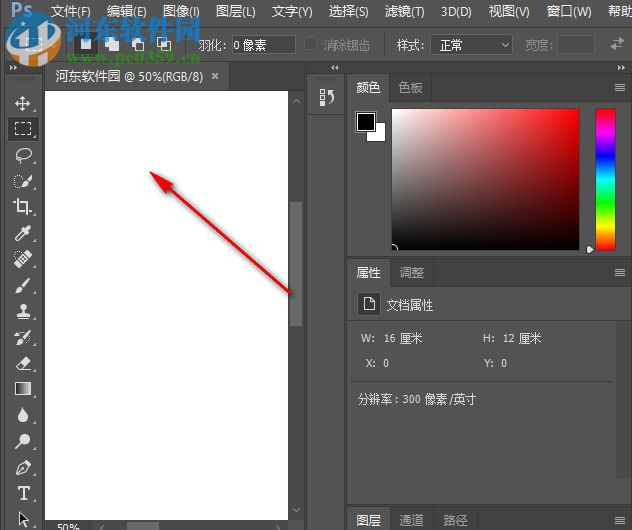Click the feather (羽化) input field
This screenshot has height=530, width=632.
coord(264,44)
